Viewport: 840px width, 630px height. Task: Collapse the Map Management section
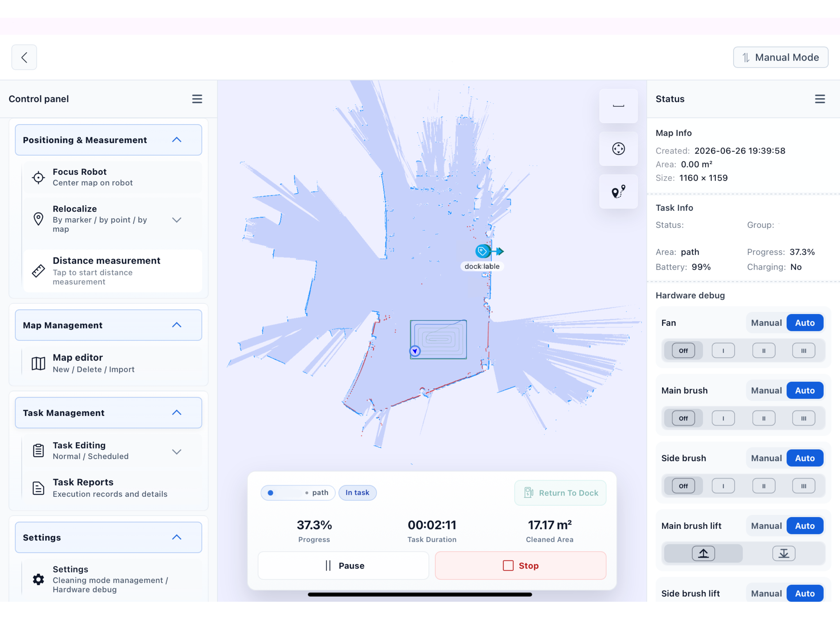click(108, 325)
